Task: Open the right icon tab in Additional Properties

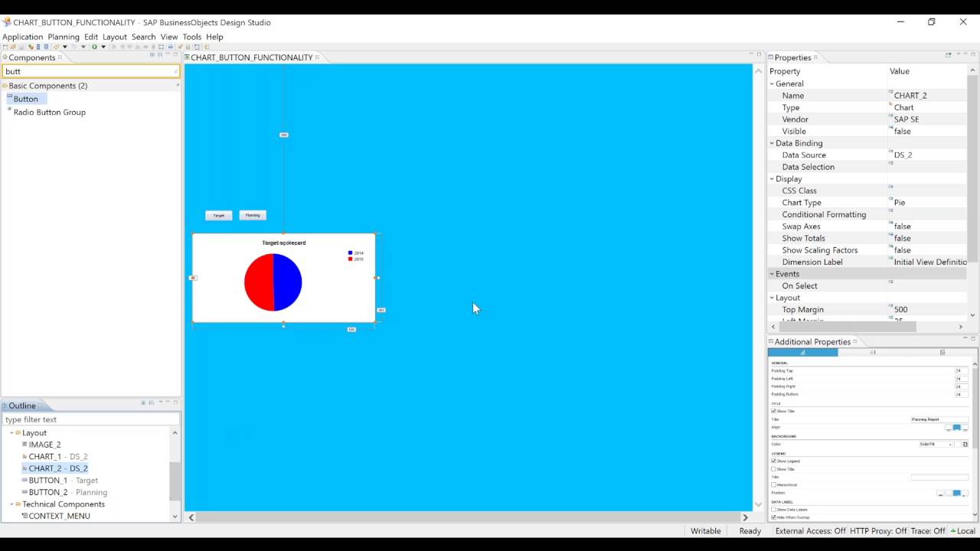Action: pyautogui.click(x=942, y=353)
